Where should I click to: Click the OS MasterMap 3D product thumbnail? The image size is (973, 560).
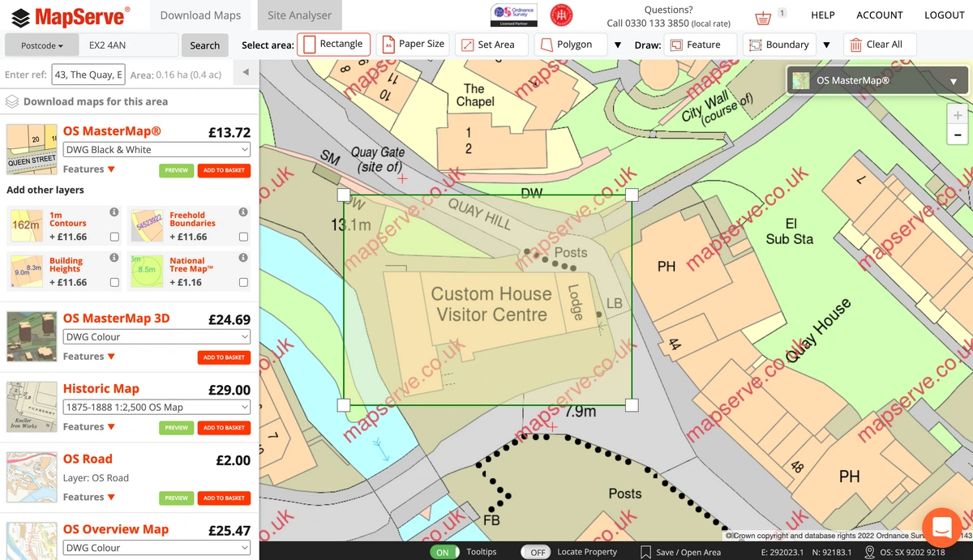point(32,337)
